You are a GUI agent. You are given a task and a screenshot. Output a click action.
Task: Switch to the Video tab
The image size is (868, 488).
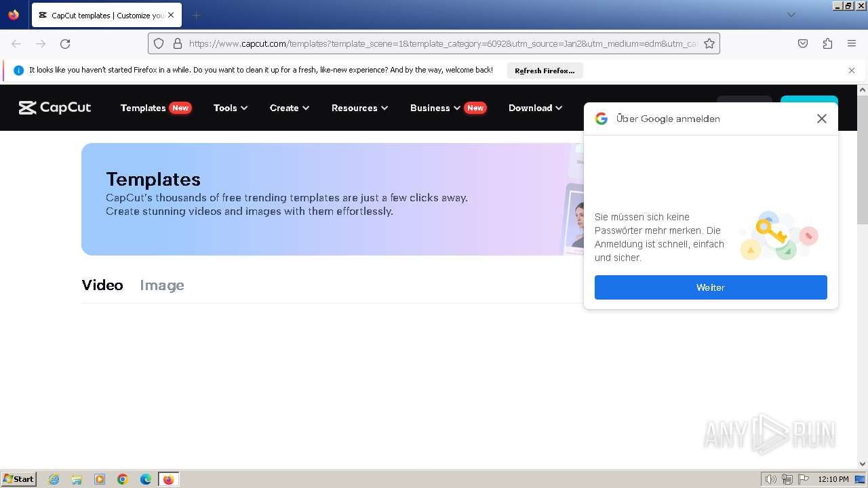[x=102, y=285]
